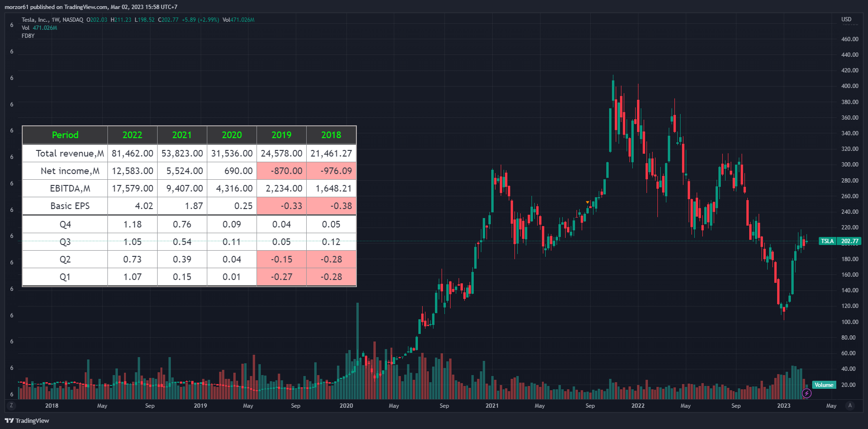The width and height of the screenshot is (868, 429).
Task: Click the Total revenue,M row label
Action: click(x=65, y=153)
